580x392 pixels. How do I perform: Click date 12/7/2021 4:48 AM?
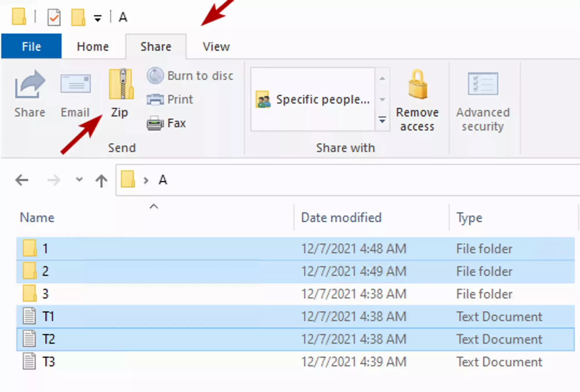(354, 249)
